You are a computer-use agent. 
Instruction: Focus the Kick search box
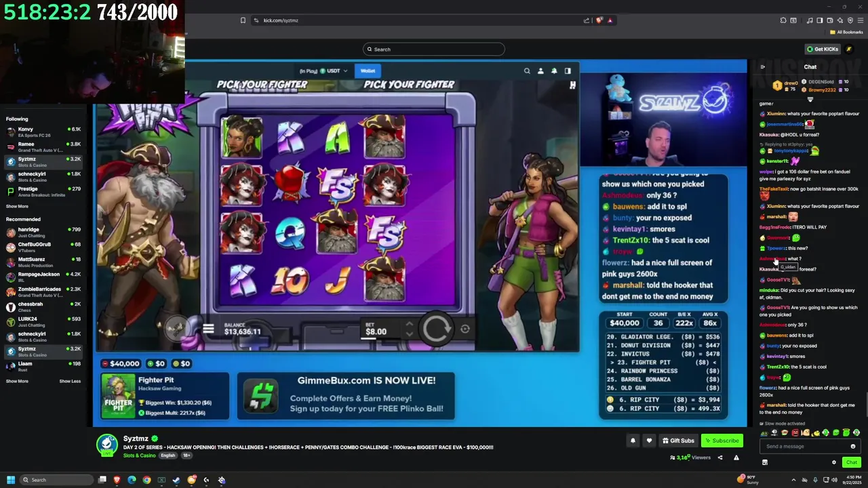click(434, 49)
